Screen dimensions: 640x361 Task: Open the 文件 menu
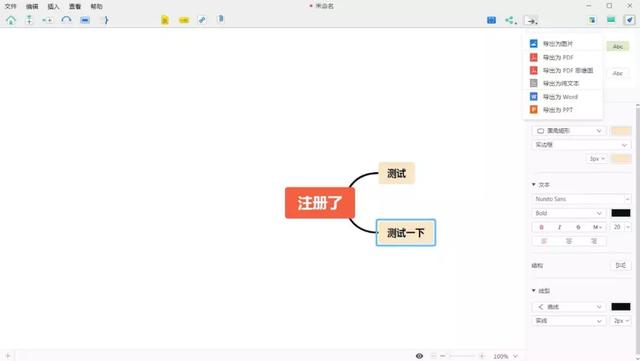coord(11,6)
